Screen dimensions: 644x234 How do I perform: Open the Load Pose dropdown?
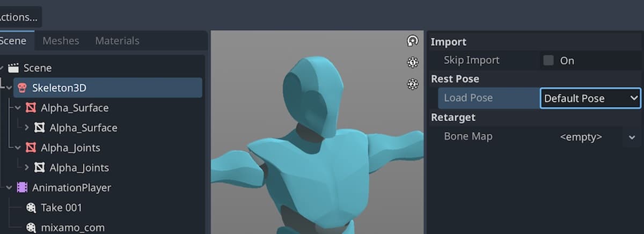590,98
